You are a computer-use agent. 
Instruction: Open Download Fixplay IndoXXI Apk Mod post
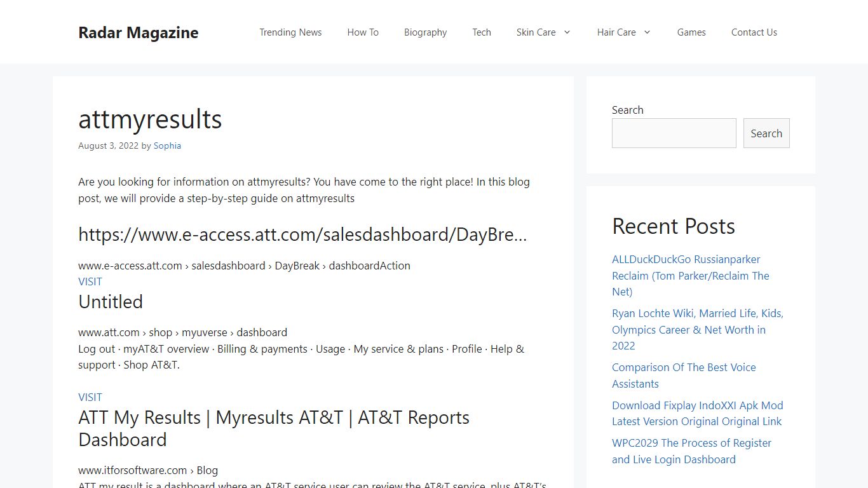[697, 414]
